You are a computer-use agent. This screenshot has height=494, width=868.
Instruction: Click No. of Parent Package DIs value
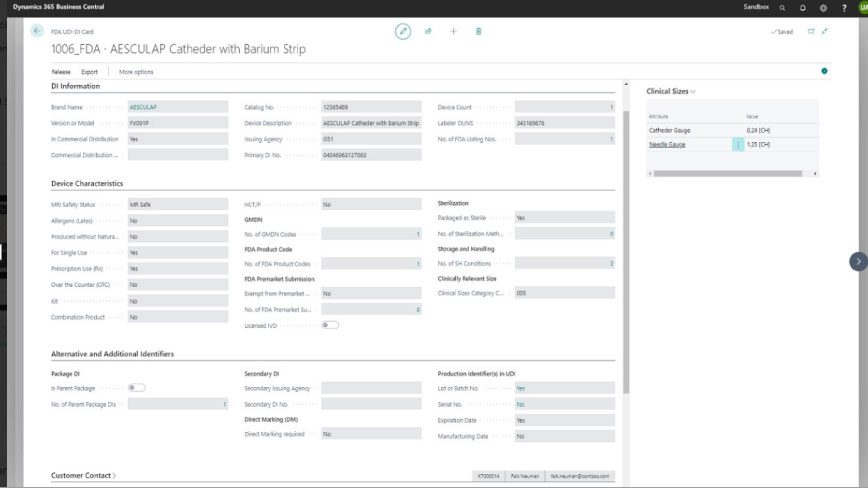tap(178, 404)
